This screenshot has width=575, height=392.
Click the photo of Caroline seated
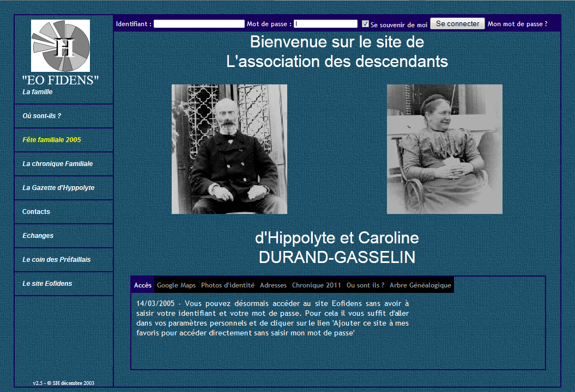point(444,149)
